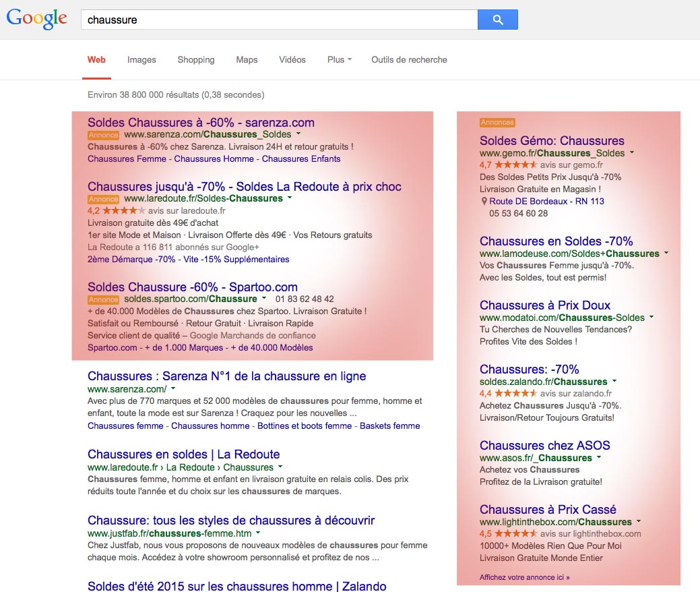This screenshot has height=592, width=700.
Task: Open Chaussures en Soldes -70% ad
Action: 556,241
